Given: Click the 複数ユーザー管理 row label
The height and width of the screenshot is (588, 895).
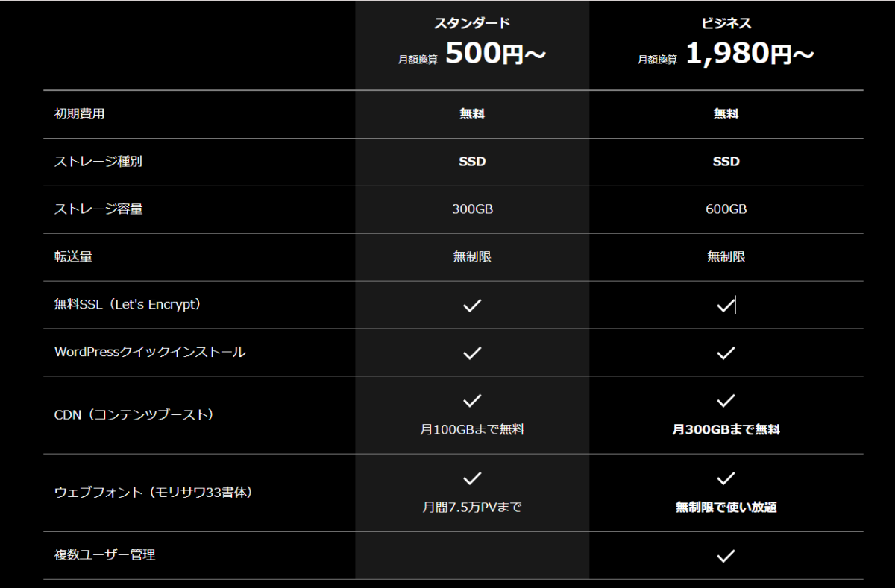Looking at the screenshot, I should 105,555.
